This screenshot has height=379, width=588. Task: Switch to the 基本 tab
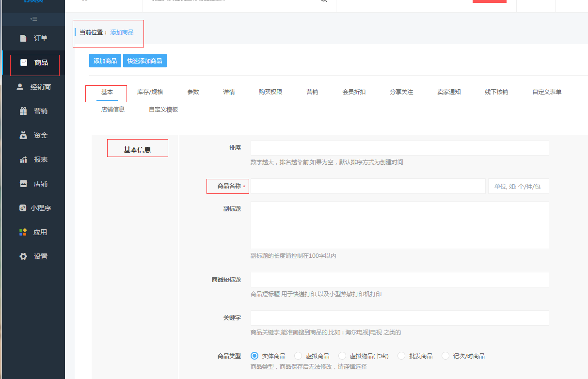click(x=107, y=92)
